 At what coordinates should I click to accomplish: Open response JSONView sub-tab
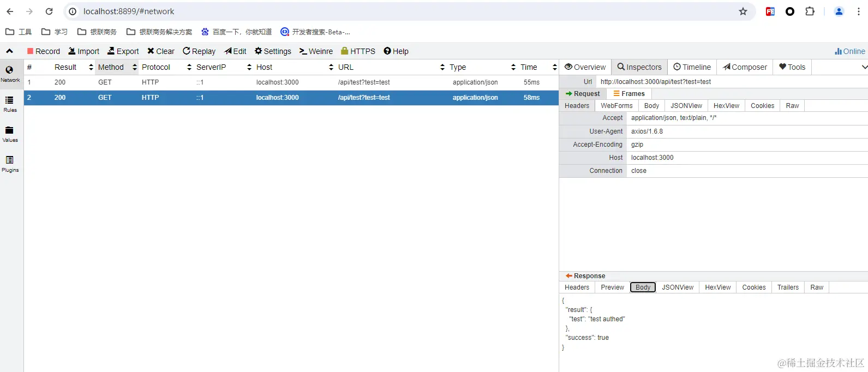point(678,287)
